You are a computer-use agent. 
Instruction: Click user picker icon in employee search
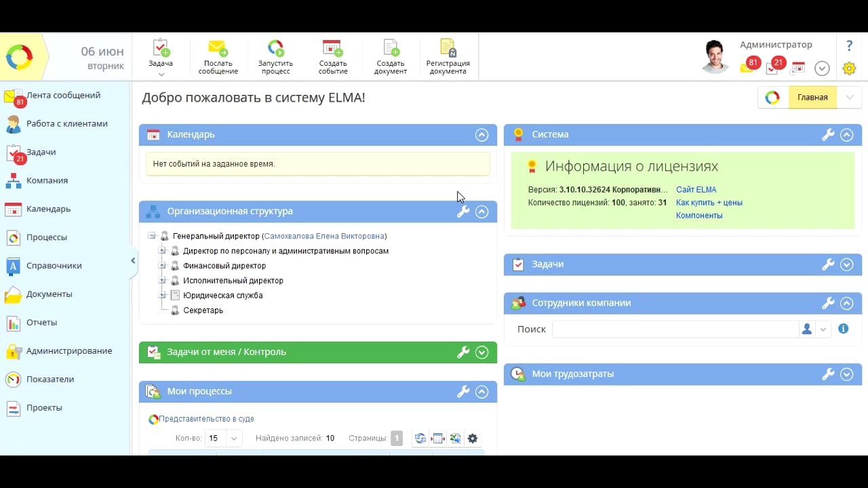coord(807,329)
